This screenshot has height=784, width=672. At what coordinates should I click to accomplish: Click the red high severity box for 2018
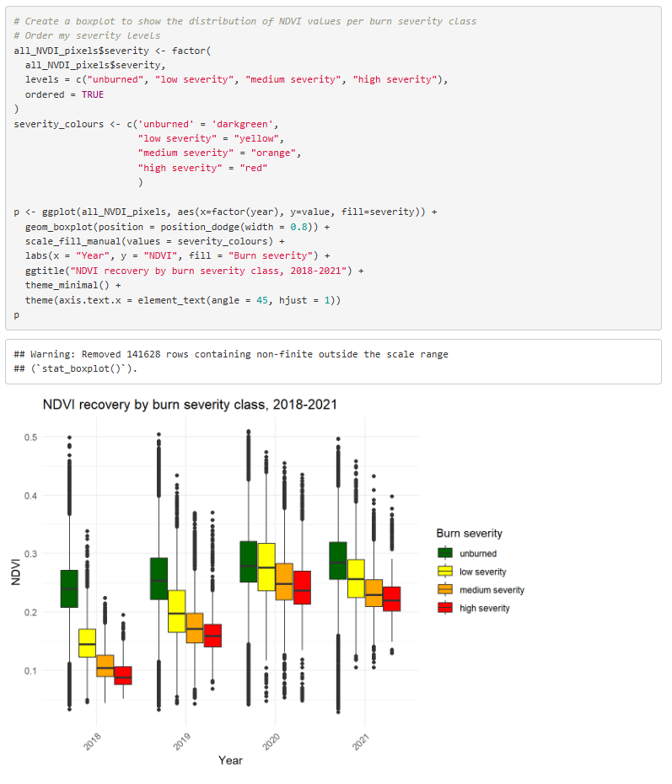[123, 675]
